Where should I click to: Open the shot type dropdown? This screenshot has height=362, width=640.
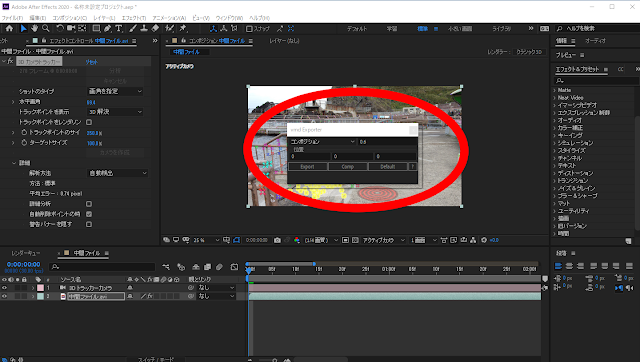tap(115, 91)
